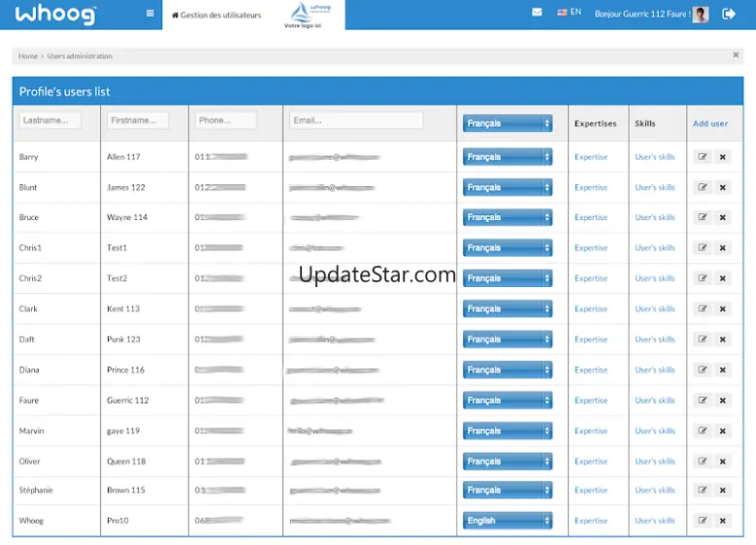Delete the Blunt user row
756x545 pixels.
(x=723, y=187)
